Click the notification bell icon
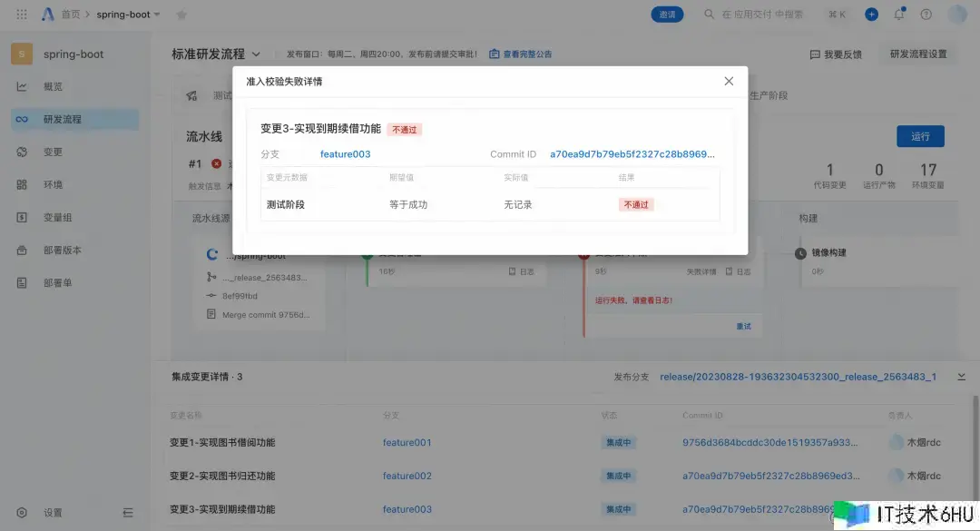Viewport: 980px width, 531px height. click(x=899, y=15)
